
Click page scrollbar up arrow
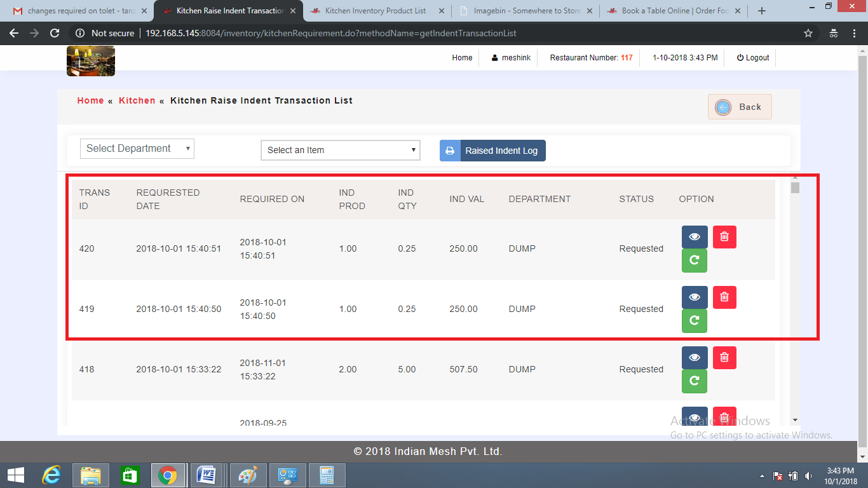pyautogui.click(x=862, y=50)
